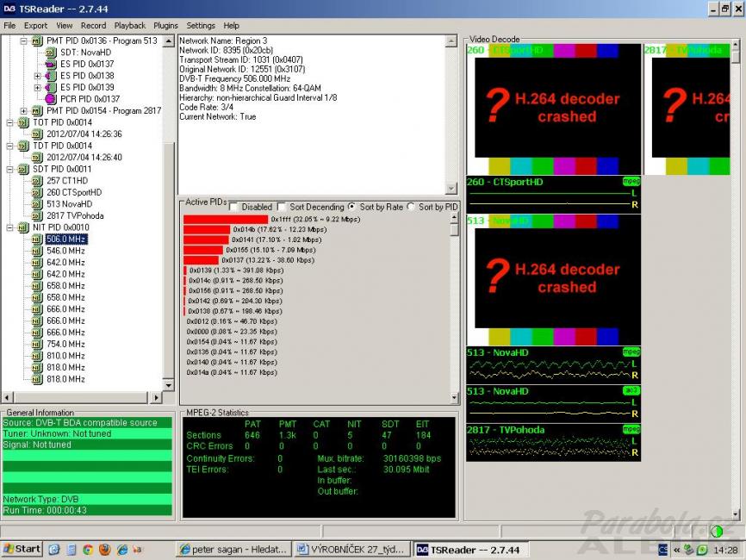Click the Windows Start button

[x=22, y=549]
